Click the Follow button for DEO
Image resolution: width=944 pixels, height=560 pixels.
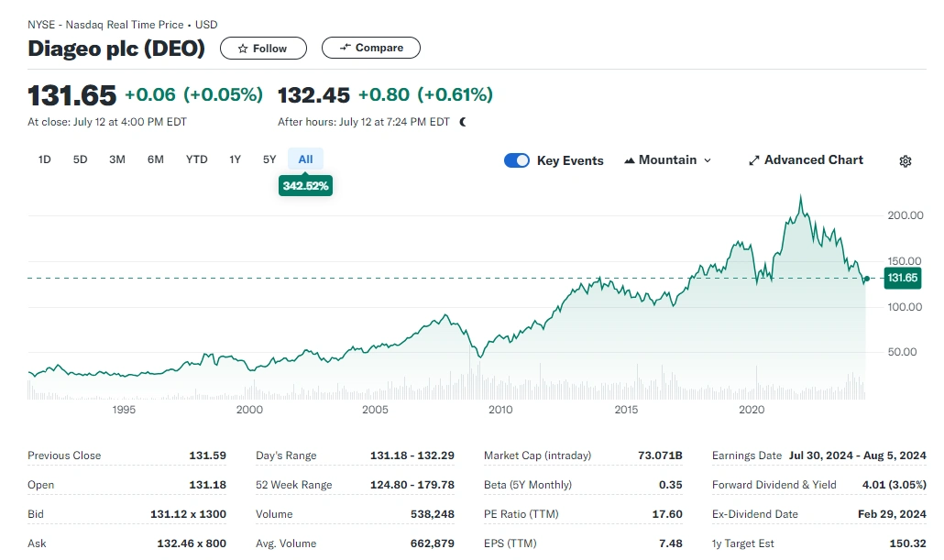263,48
